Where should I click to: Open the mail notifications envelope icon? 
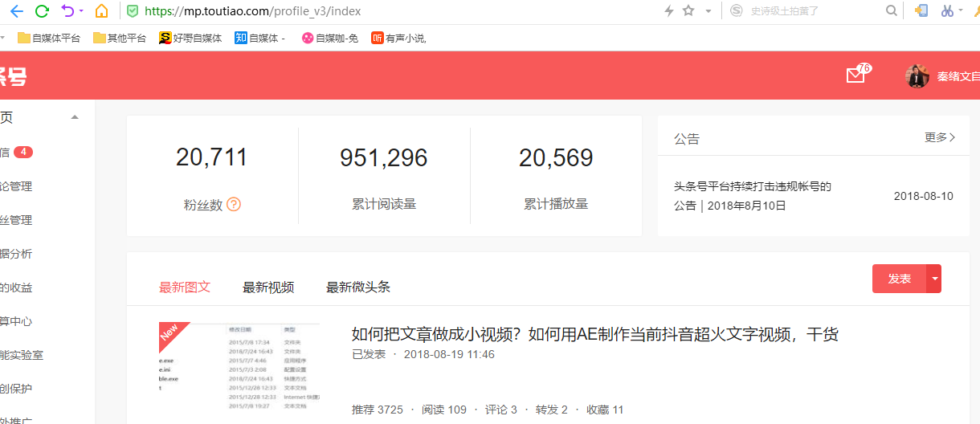click(855, 75)
